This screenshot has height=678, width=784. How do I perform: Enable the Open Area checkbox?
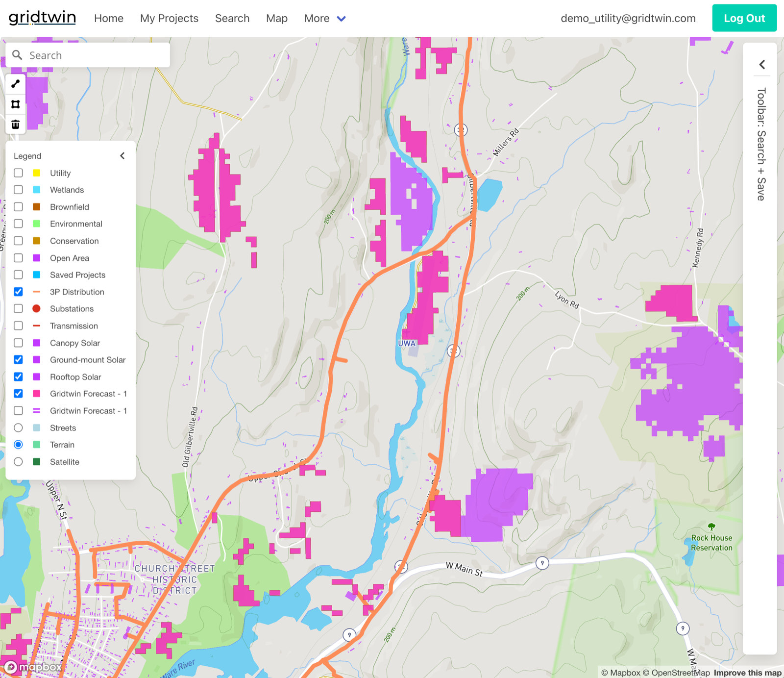click(18, 257)
